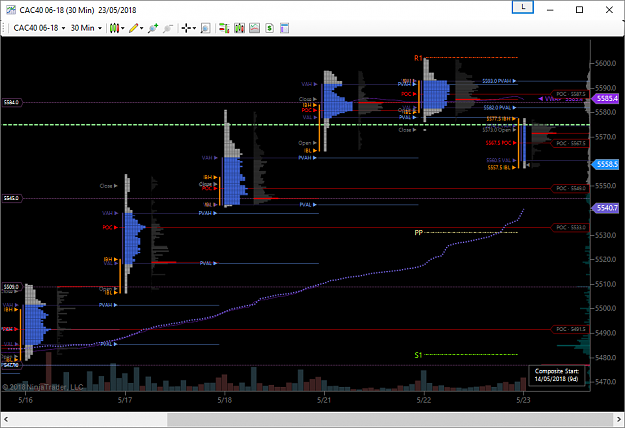Click the 5558.5 blue last price marker
Screen dimensions: 625x428
pos(606,164)
